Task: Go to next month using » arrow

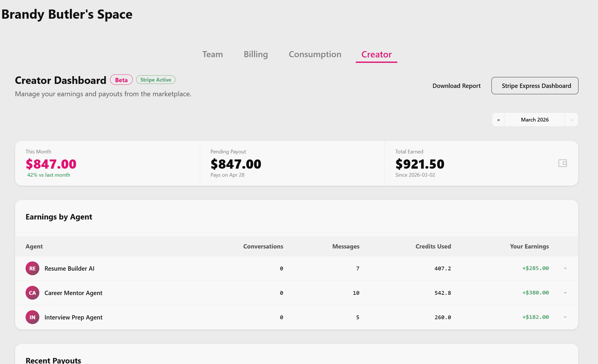Action: (x=571, y=120)
